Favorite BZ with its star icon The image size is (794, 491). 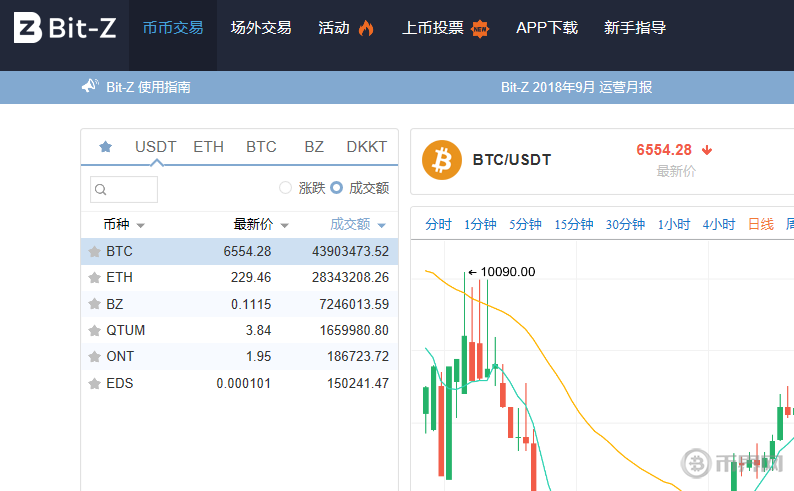[94, 304]
